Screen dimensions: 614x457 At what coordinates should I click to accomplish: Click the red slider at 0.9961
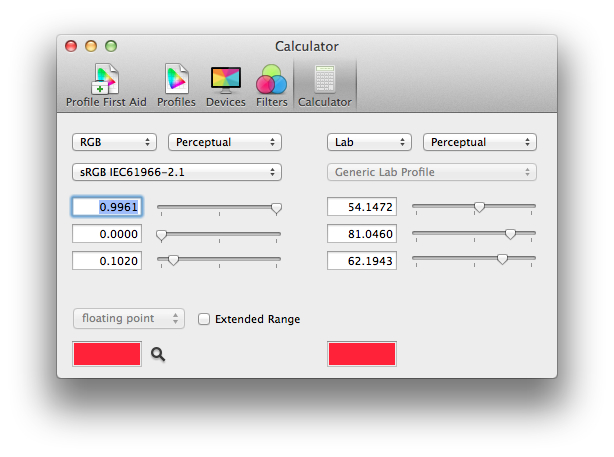pos(276,208)
